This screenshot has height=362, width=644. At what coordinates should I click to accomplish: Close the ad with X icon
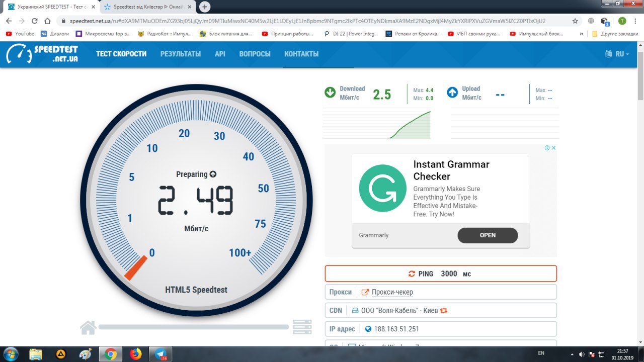coord(553,148)
